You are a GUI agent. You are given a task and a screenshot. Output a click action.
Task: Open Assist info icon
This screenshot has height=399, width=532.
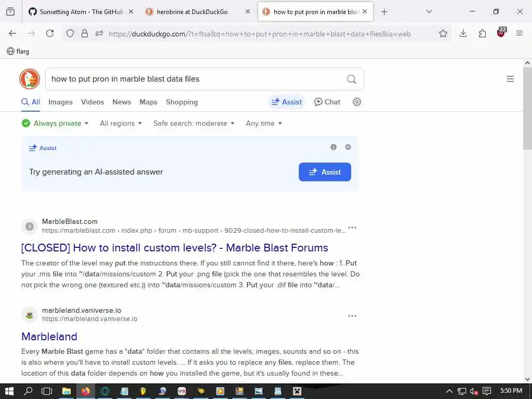(334, 147)
